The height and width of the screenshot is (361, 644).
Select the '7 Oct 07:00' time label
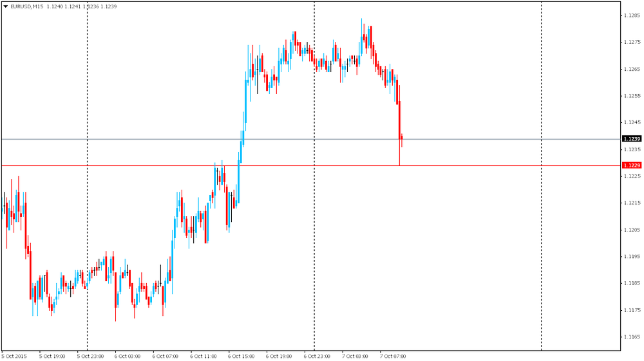coord(393,355)
